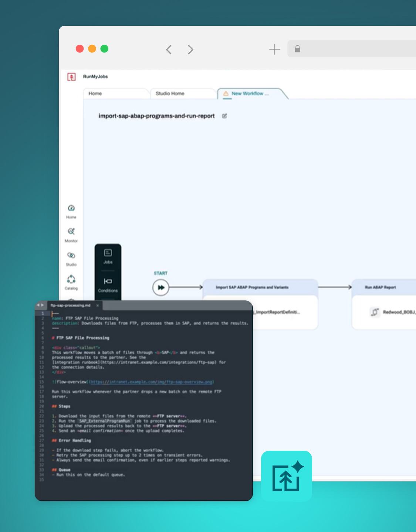Screen dimensions: 416x532
Task: Click the RunMyJobs logo icon
Action: click(x=71, y=77)
